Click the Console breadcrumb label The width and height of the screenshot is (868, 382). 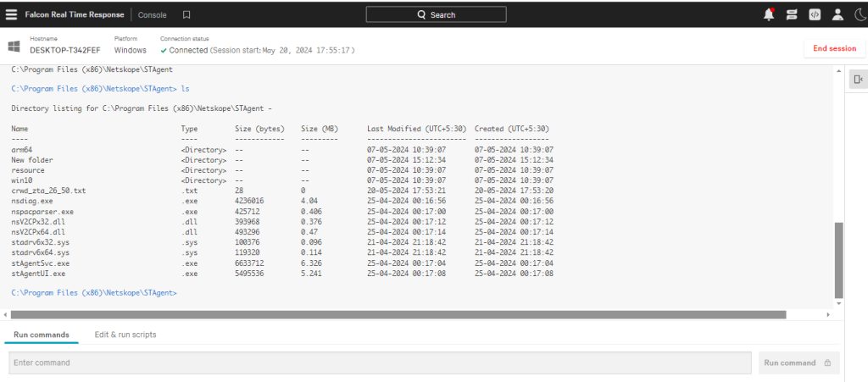point(153,15)
